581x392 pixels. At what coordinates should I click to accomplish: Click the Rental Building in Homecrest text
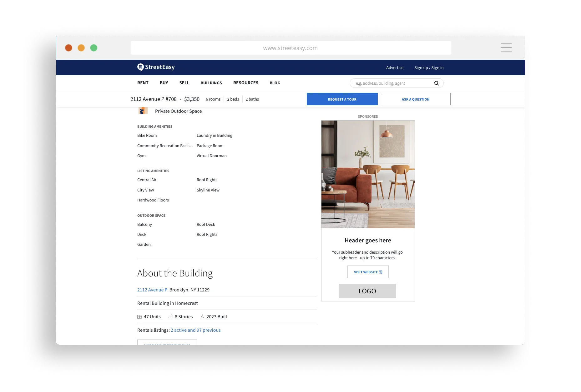tap(167, 303)
